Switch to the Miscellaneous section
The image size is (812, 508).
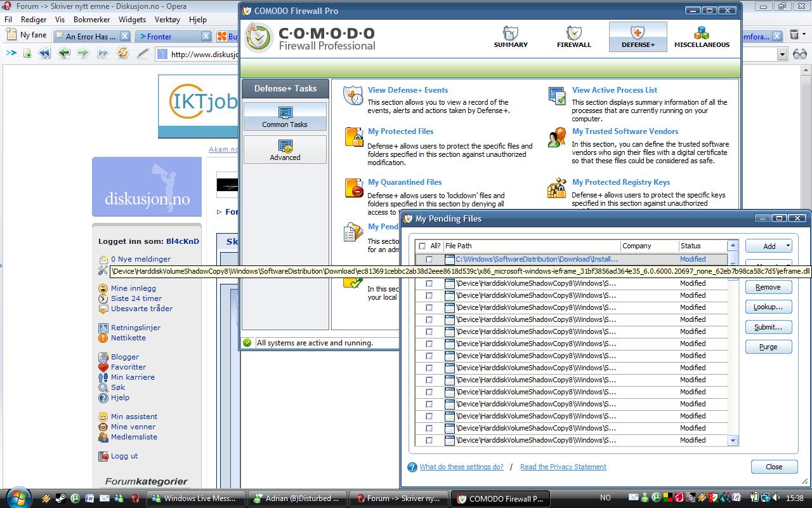[702, 37]
